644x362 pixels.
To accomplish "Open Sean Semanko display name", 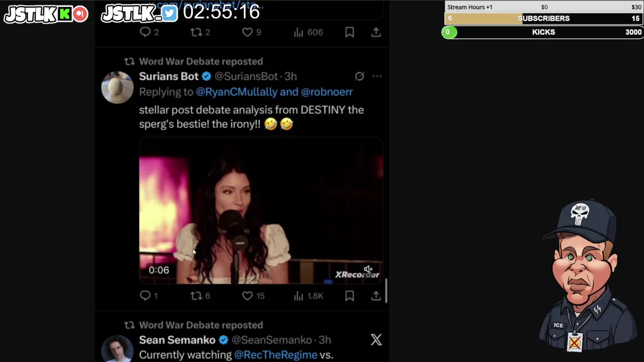I will click(177, 340).
